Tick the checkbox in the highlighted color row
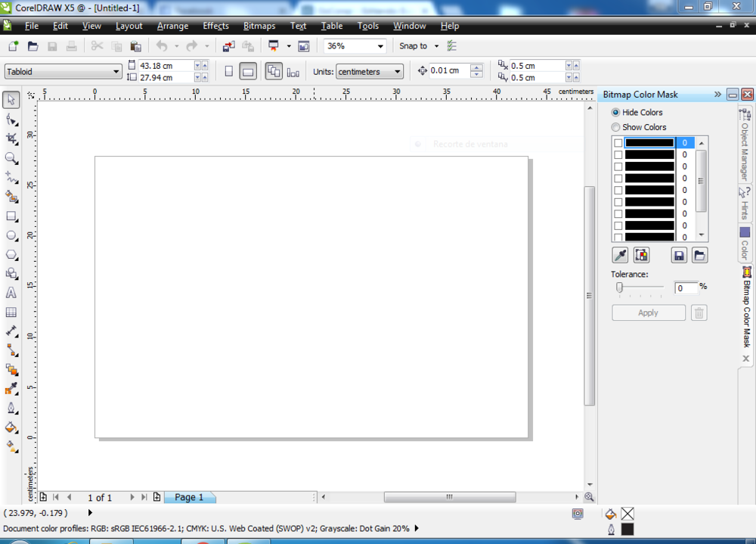Image resolution: width=756 pixels, height=544 pixels. [x=618, y=143]
